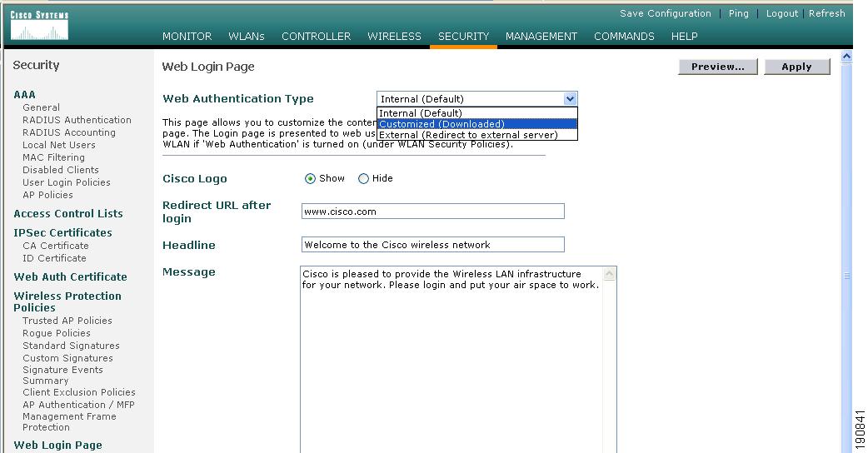Open Standard Signatures page
The image size is (868, 453).
point(71,346)
